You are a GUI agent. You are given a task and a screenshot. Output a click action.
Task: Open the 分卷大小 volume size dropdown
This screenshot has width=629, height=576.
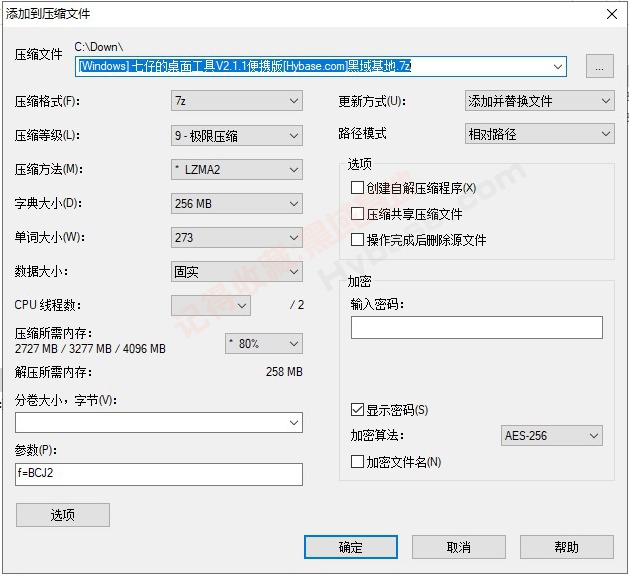159,422
